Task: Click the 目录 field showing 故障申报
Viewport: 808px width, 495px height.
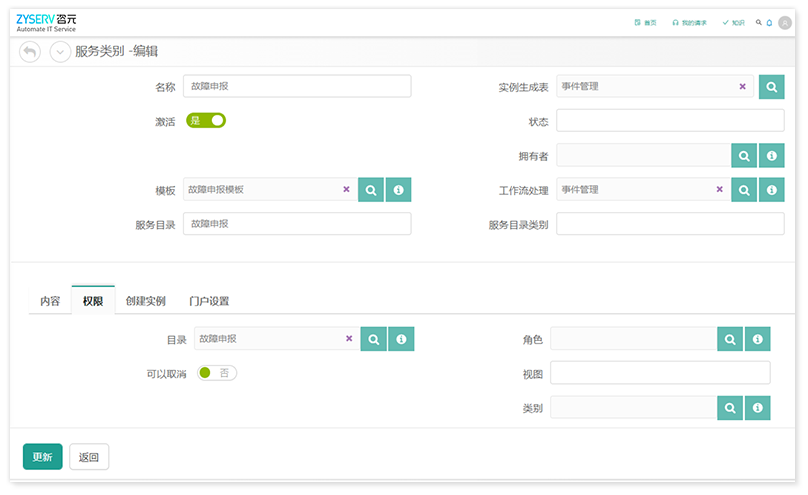Action: coord(277,339)
